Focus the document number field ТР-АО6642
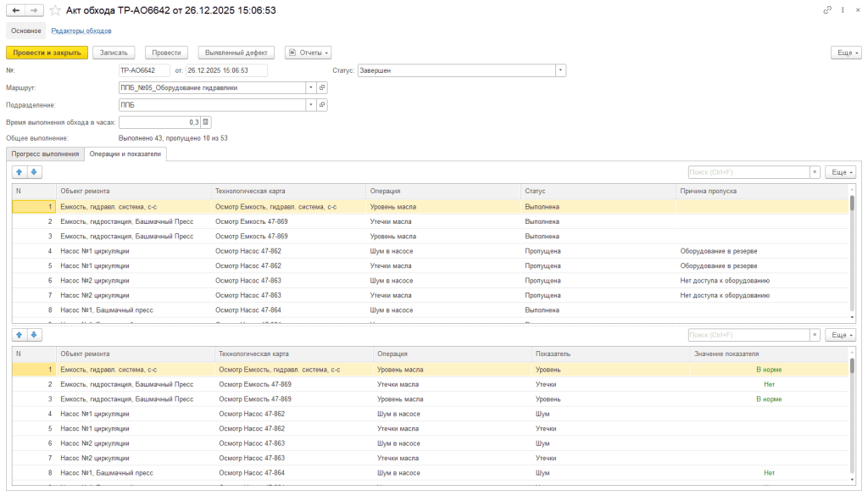Image resolution: width=868 pixels, height=496 pixels. (144, 70)
